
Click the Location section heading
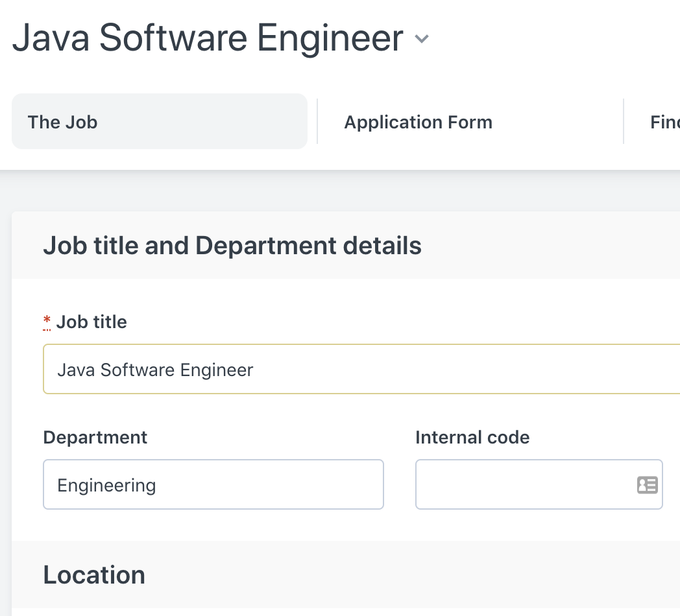(94, 575)
